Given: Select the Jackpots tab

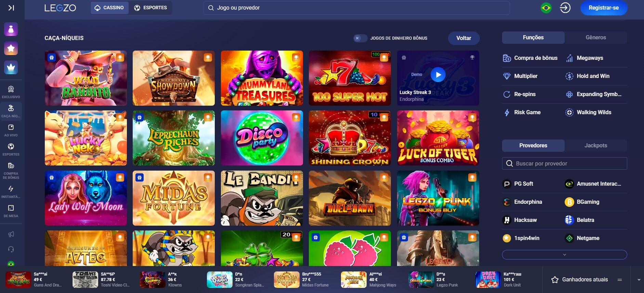Looking at the screenshot, I should [x=596, y=146].
